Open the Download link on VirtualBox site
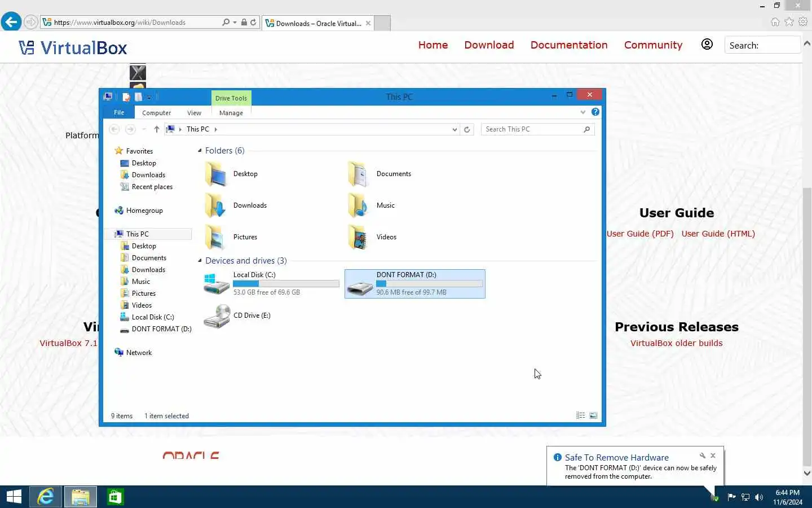This screenshot has width=812, height=508. click(489, 45)
